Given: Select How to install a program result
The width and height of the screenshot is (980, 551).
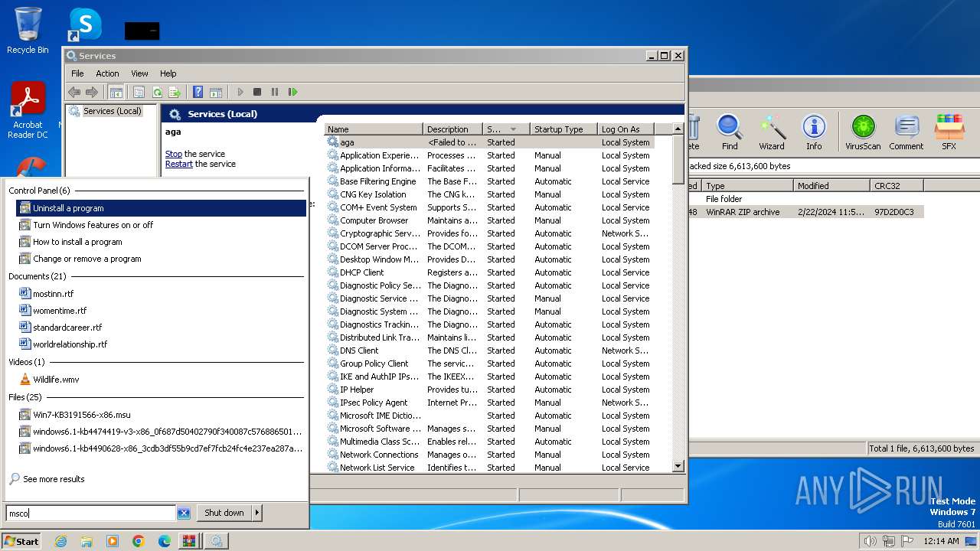Looking at the screenshot, I should [x=161, y=242].
